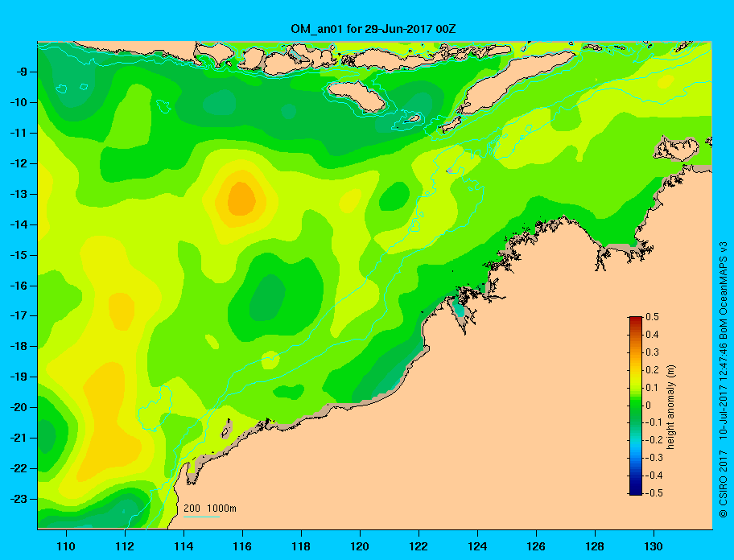The height and width of the screenshot is (560, 734).
Task: Click the latitude label -20
Action: (19, 407)
